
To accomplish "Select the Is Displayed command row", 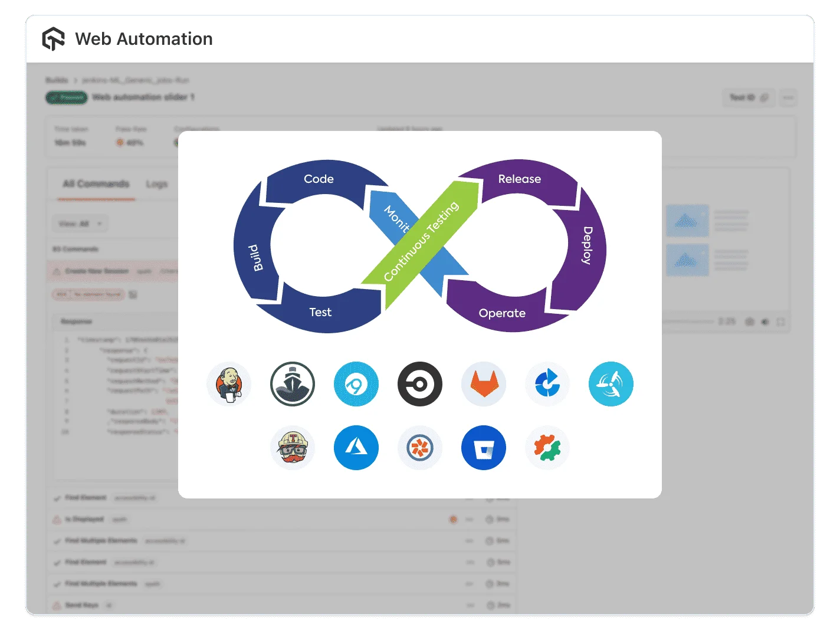I will click(282, 520).
